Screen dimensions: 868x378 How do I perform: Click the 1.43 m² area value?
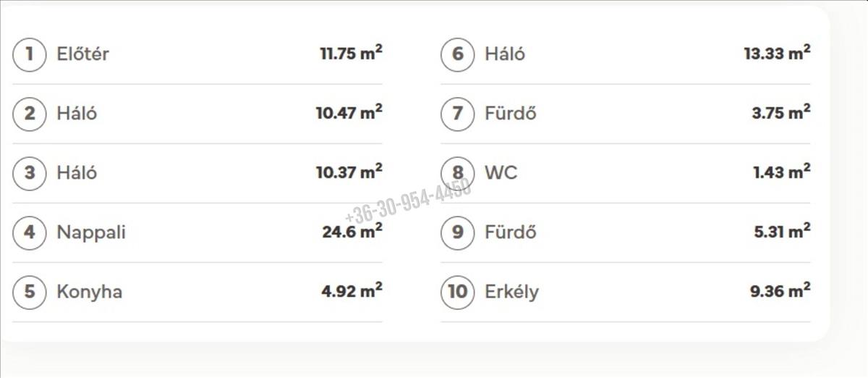click(780, 172)
